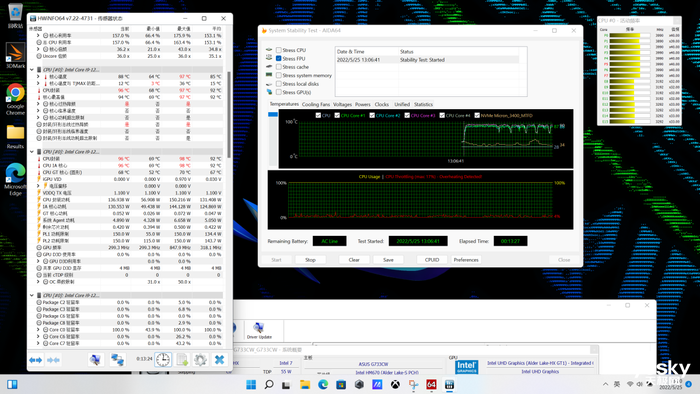Open the Recycle Bin desktop icon
Screen dimensions: 700x394
coord(15,16)
